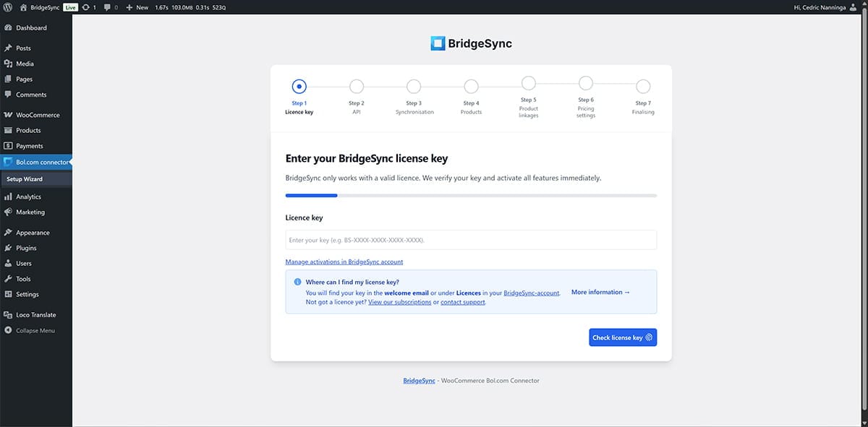Click the fingerprint icon on Check license key
The image size is (868, 427).
647,337
